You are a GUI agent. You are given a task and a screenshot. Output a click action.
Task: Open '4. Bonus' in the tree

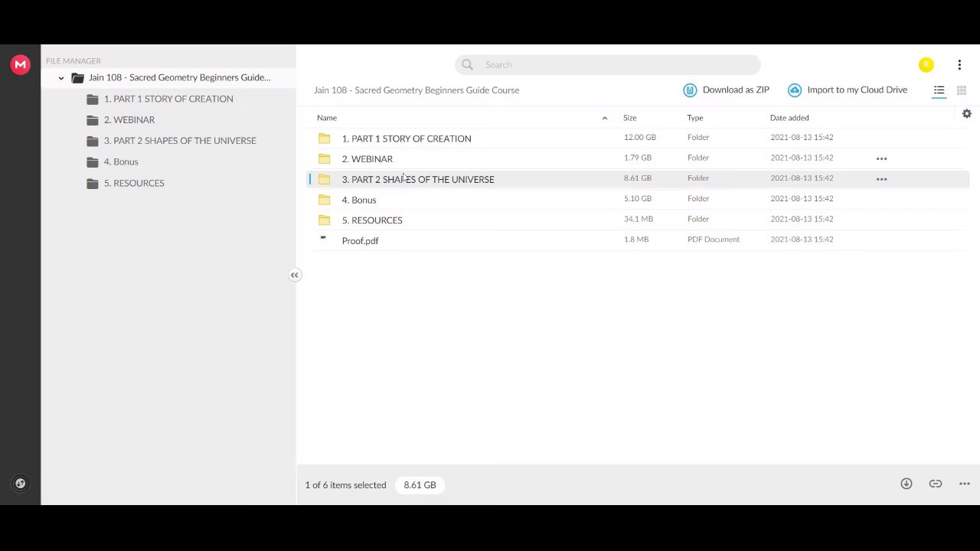click(x=121, y=162)
